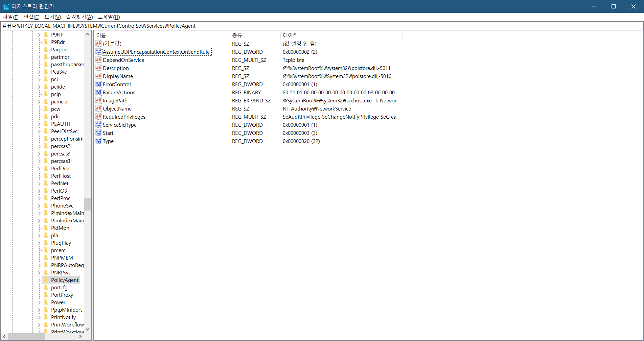Viewport: 644px width, 341px height.
Task: Click the PolicyAgent folder icon in tree
Action: pos(46,280)
